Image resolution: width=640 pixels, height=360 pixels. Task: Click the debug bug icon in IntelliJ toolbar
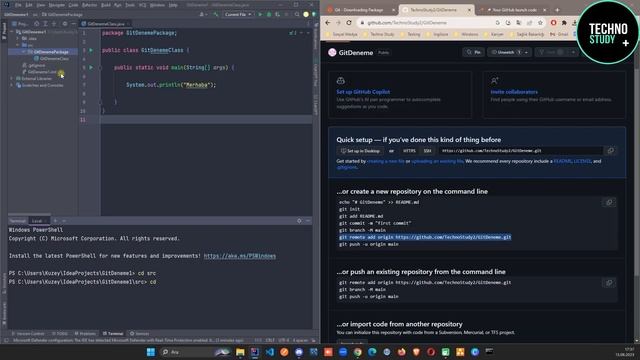[269, 14]
